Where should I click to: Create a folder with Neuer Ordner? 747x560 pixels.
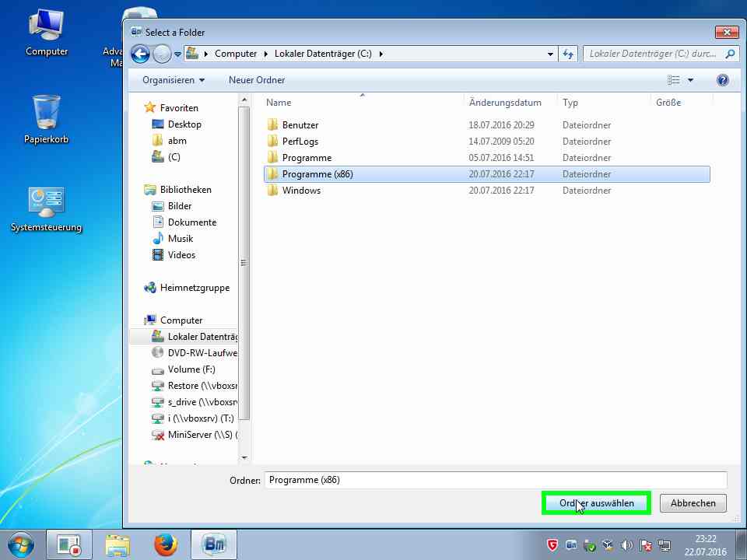coord(257,80)
